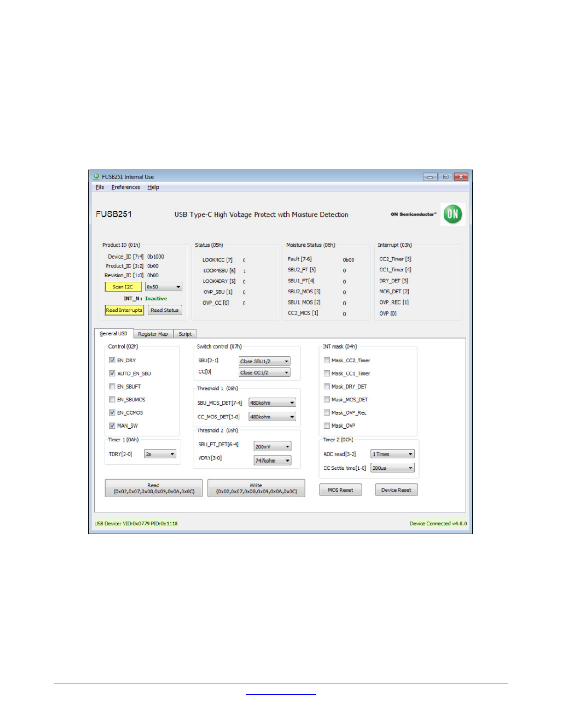This screenshot has height=728, width=563.
Task: Switch to the Register Map tab
Action: [153, 334]
